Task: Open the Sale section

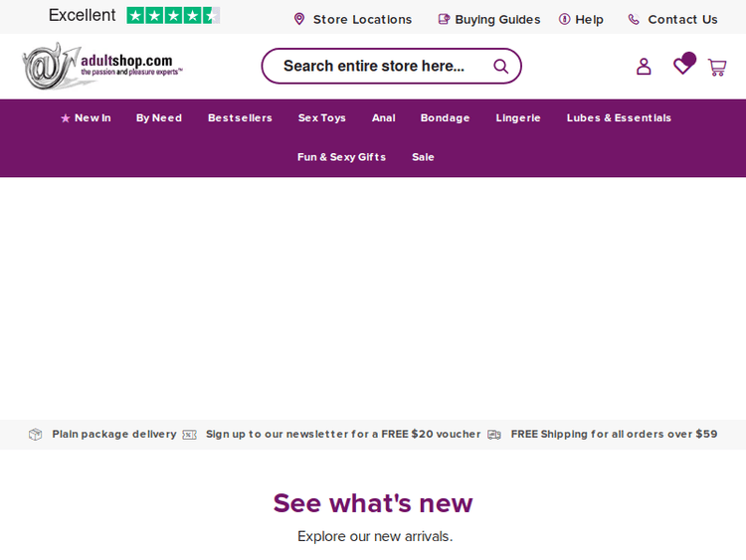Action: point(423,157)
